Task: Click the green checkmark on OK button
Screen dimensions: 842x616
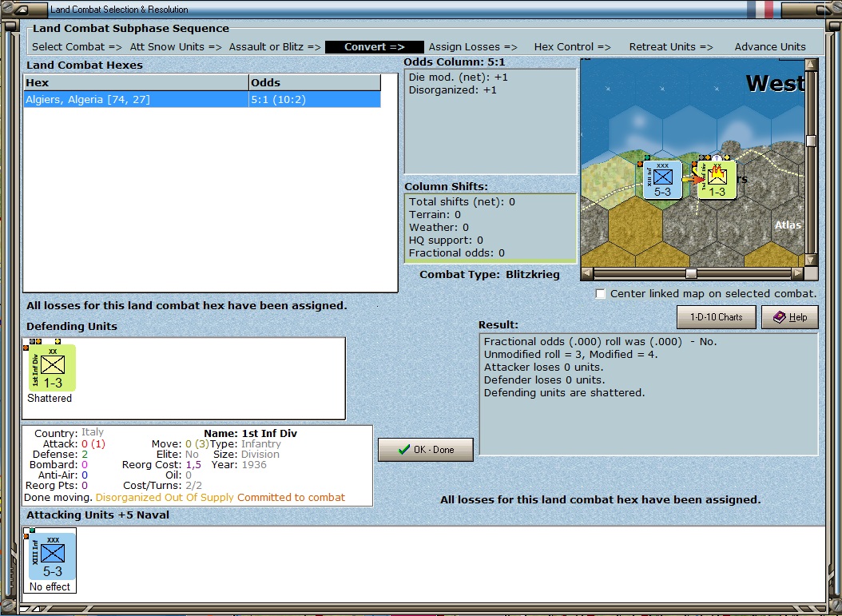Action: [404, 450]
